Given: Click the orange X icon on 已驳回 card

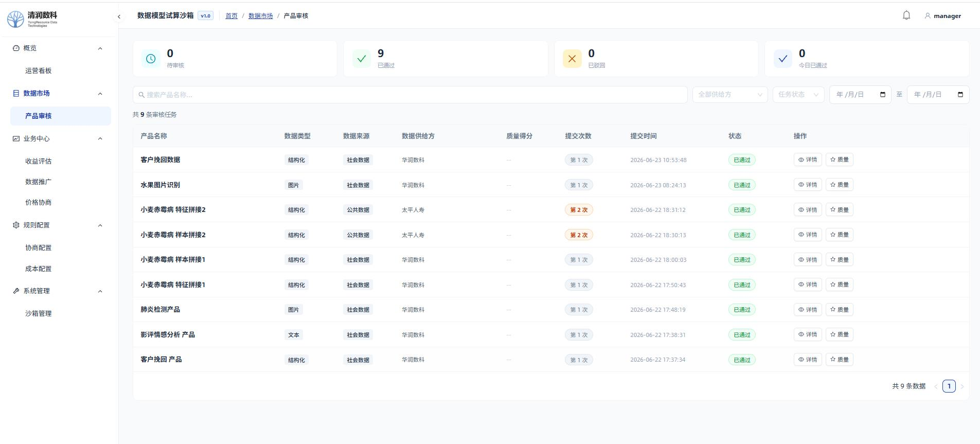Looking at the screenshot, I should [x=572, y=59].
